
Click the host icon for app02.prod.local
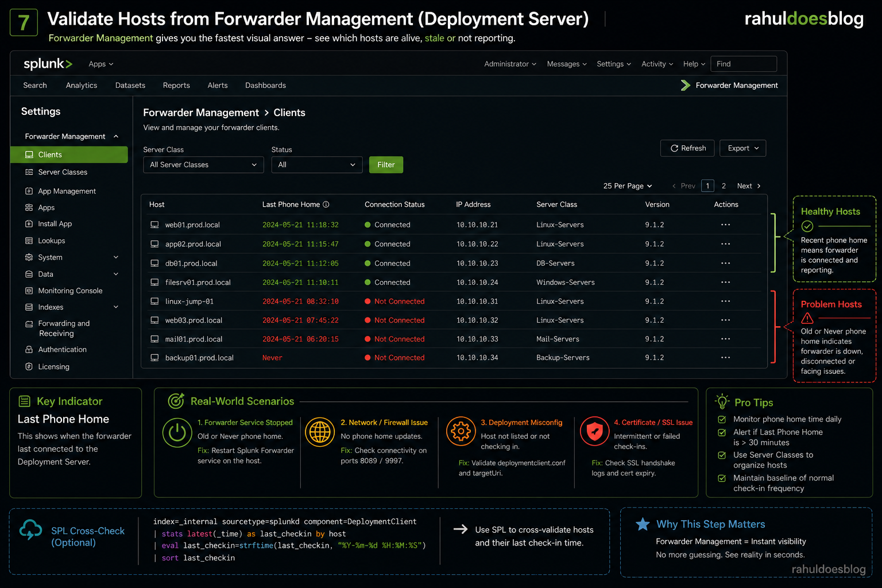[154, 244]
